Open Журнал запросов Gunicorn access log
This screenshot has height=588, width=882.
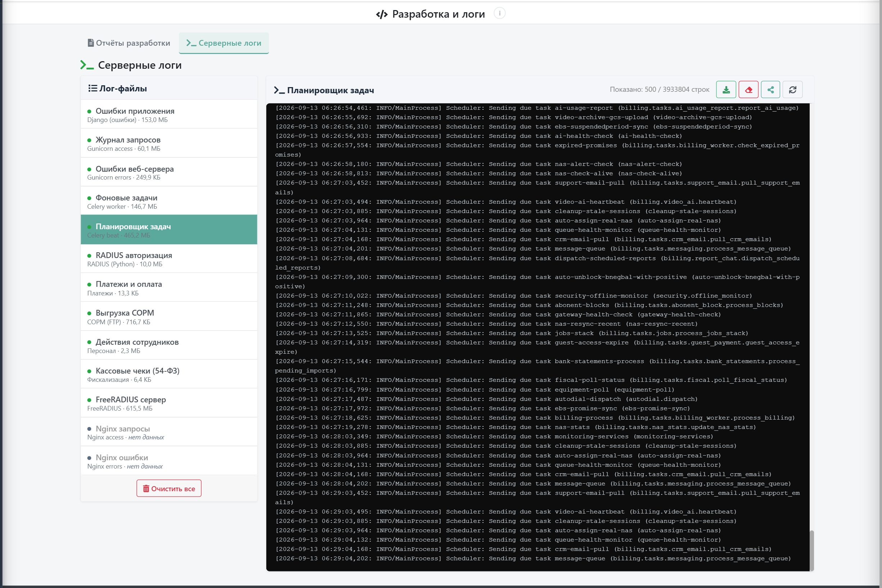[169, 144]
